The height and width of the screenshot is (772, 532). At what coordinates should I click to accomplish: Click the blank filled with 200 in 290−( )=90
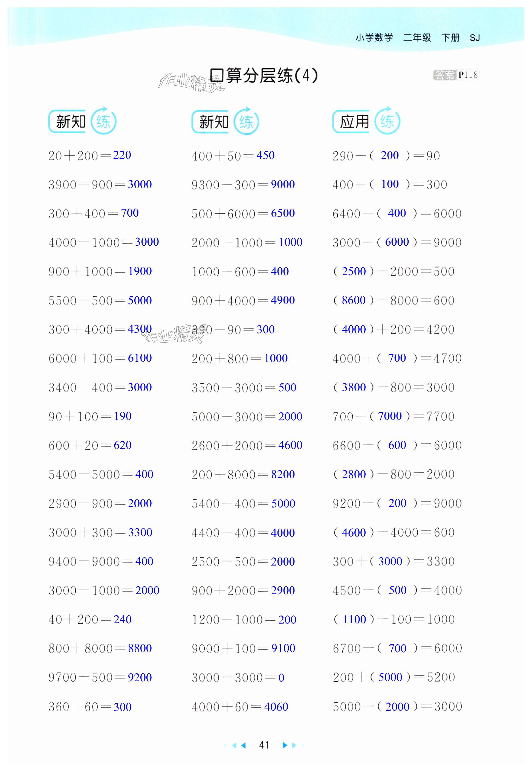pyautogui.click(x=389, y=155)
